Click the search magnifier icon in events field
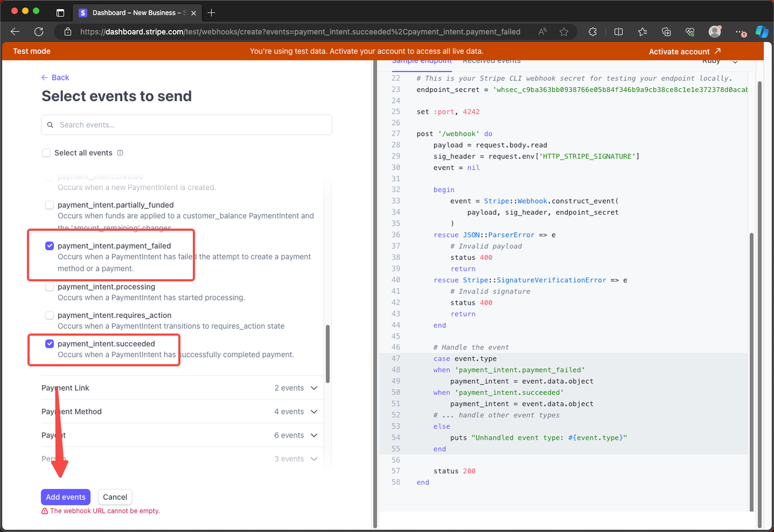The height and width of the screenshot is (532, 774). (50, 125)
